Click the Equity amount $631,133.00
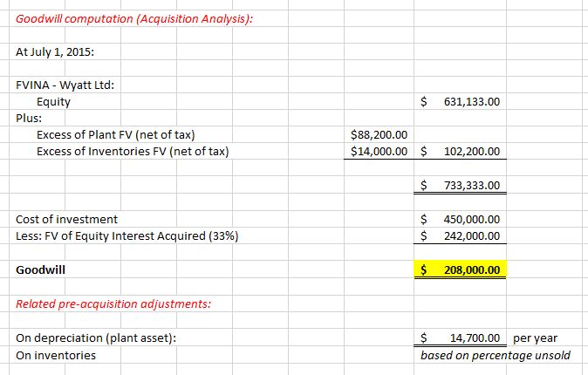The image size is (588, 375). pyautogui.click(x=461, y=102)
